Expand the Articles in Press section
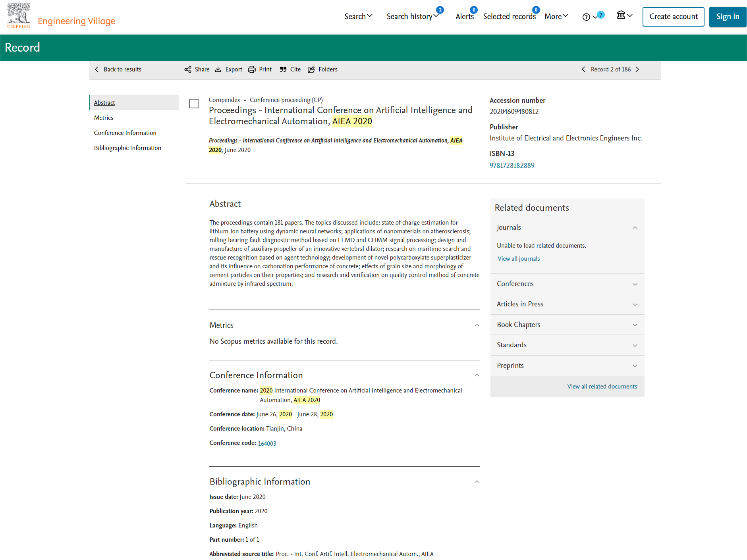The image size is (747, 560). click(635, 304)
